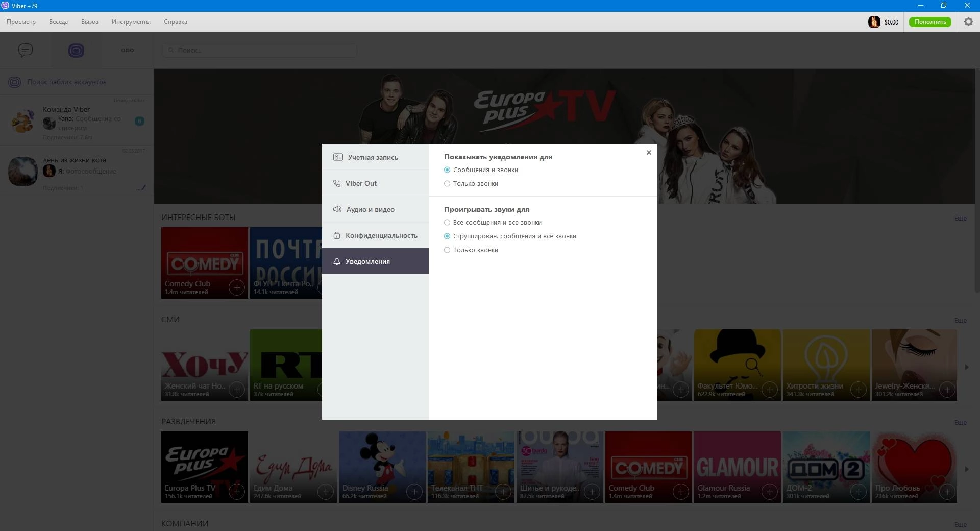Select 'Только звонки' under show notifications
This screenshot has height=531, width=980.
pos(447,184)
